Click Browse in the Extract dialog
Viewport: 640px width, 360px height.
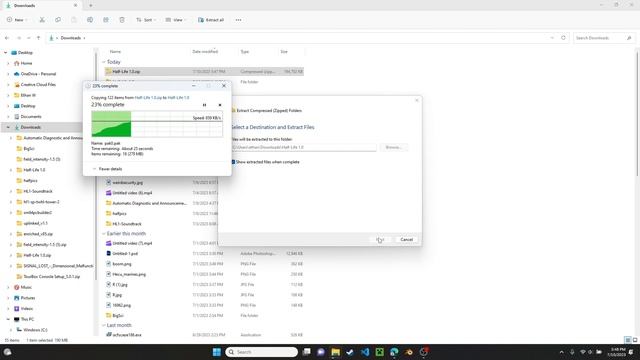click(x=393, y=147)
